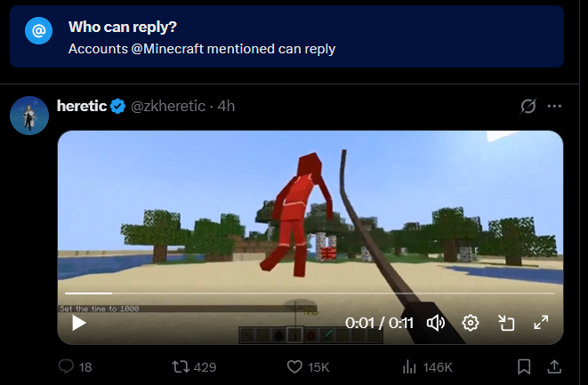
Task: Open the @zkheretic handle link
Action: pyautogui.click(x=168, y=106)
